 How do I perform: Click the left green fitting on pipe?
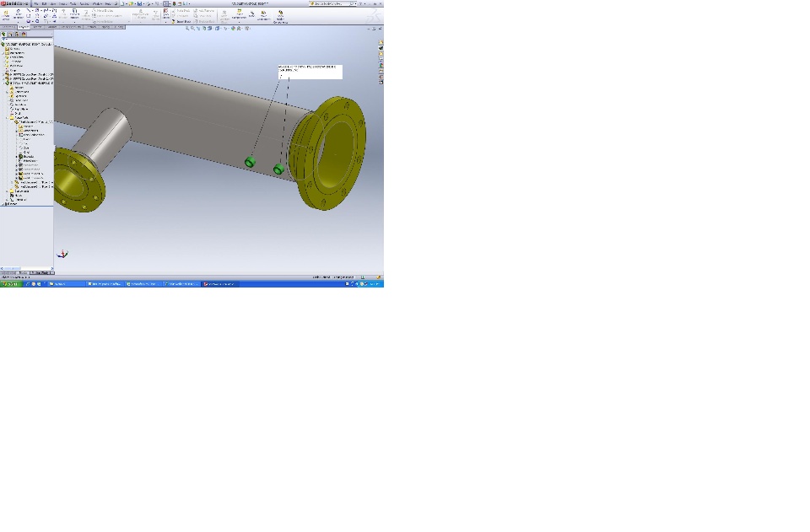coord(250,162)
